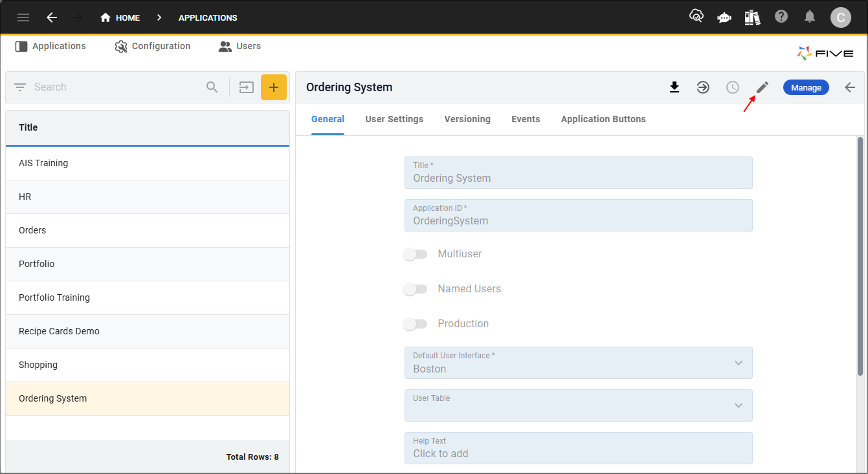
Task: Select the Shopping row
Action: click(148, 365)
